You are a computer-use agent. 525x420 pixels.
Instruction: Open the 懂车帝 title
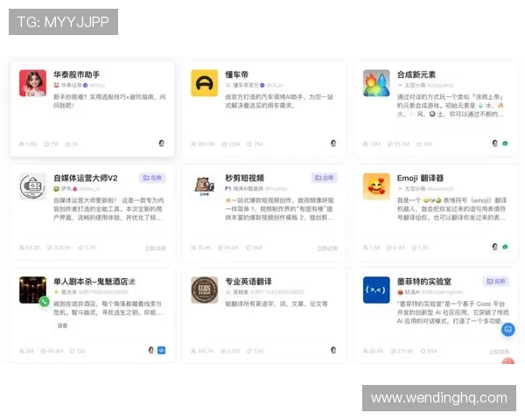pyautogui.click(x=237, y=74)
